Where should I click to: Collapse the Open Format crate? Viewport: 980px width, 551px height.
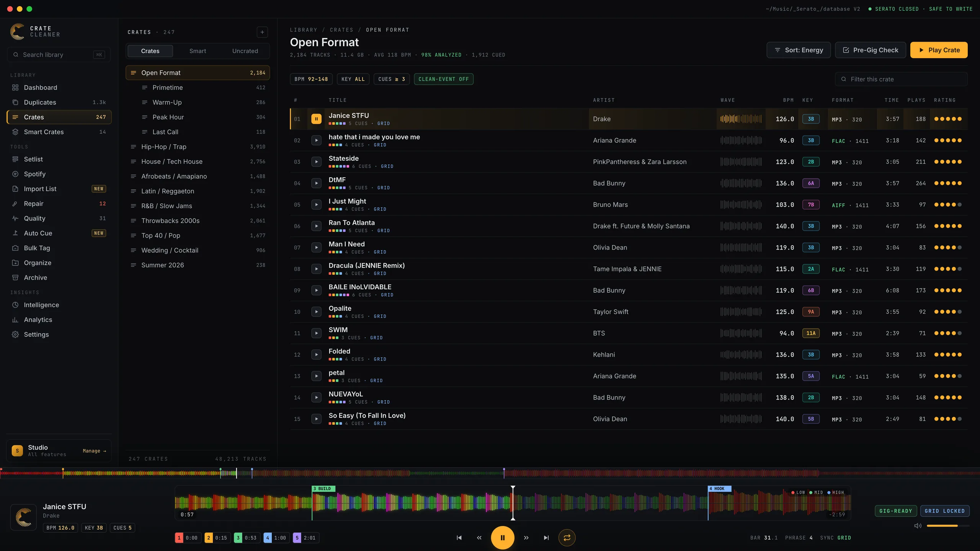[133, 73]
